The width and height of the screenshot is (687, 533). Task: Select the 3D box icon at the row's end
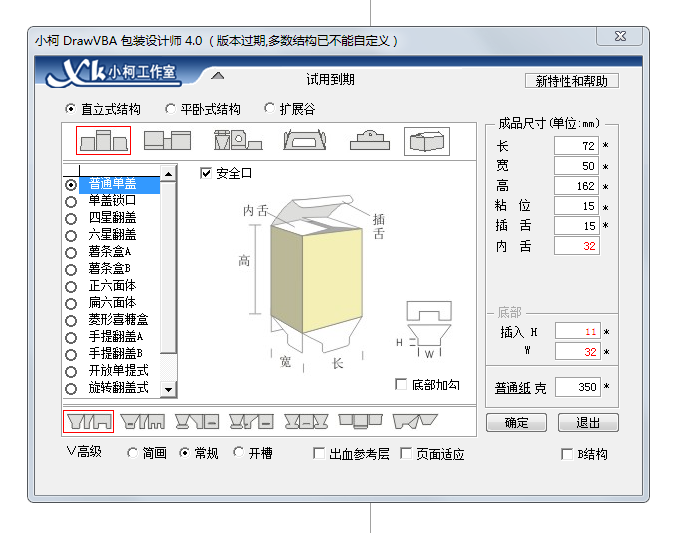click(x=426, y=141)
